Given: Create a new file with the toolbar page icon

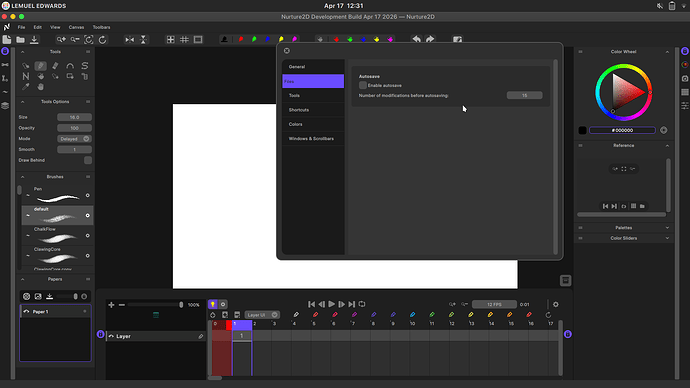Looking at the screenshot, I should [7, 40].
